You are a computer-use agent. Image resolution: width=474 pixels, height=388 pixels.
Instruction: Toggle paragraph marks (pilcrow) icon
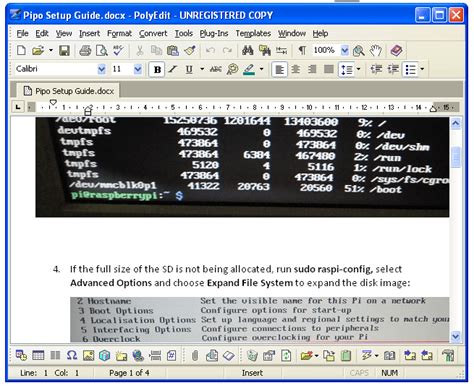(302, 51)
